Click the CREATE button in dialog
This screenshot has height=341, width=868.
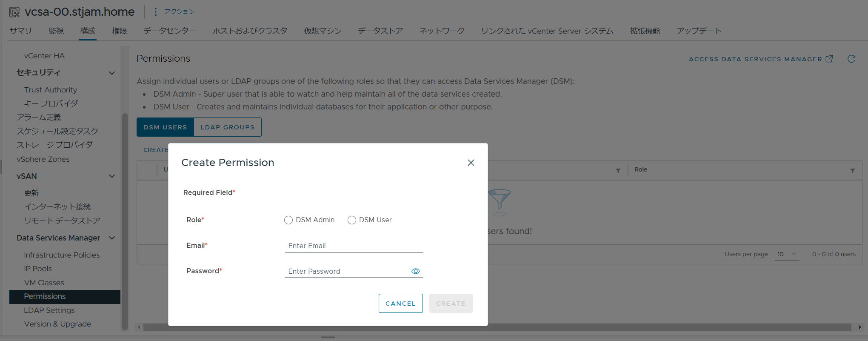pos(451,303)
